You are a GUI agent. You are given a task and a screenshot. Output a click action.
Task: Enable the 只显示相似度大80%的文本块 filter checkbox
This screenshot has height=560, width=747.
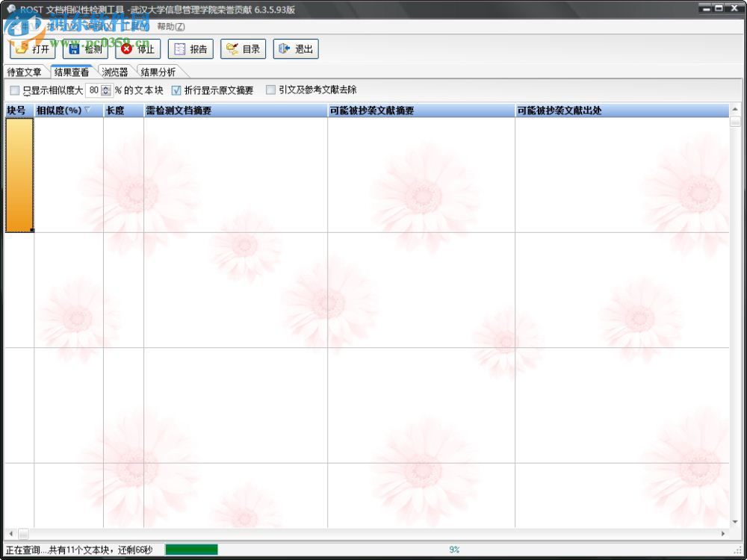pyautogui.click(x=14, y=90)
